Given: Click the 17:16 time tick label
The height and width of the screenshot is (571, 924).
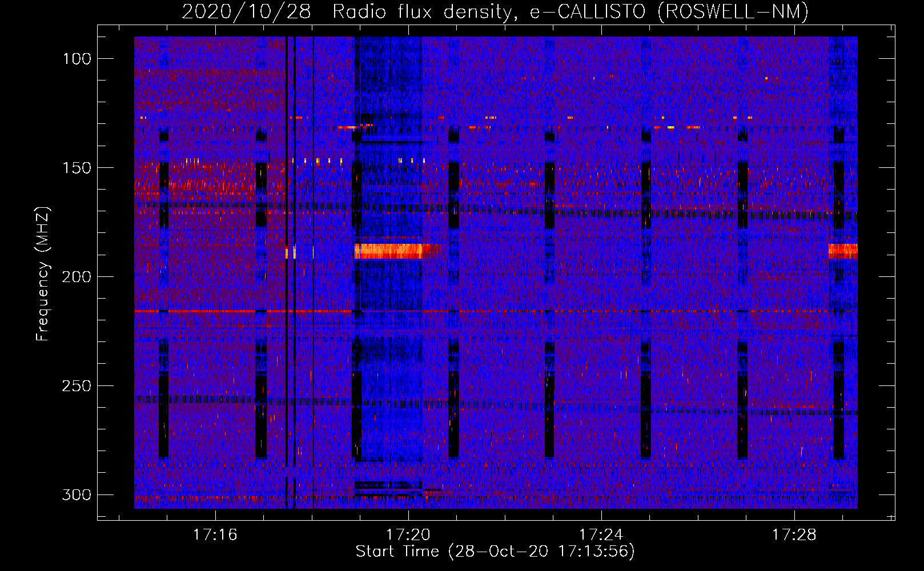Looking at the screenshot, I should [x=215, y=535].
